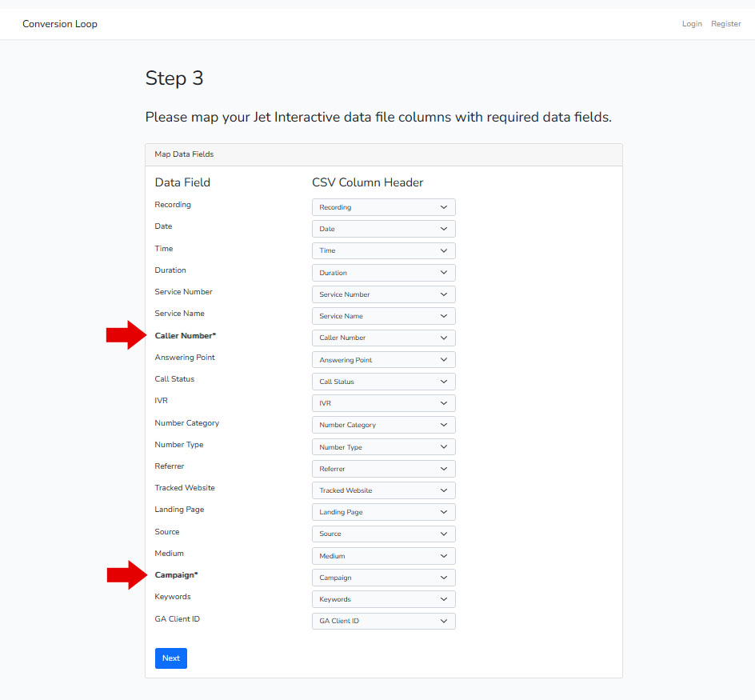Expand the GA Client ID dropdown
Image resolution: width=755 pixels, height=700 pixels.
(383, 621)
